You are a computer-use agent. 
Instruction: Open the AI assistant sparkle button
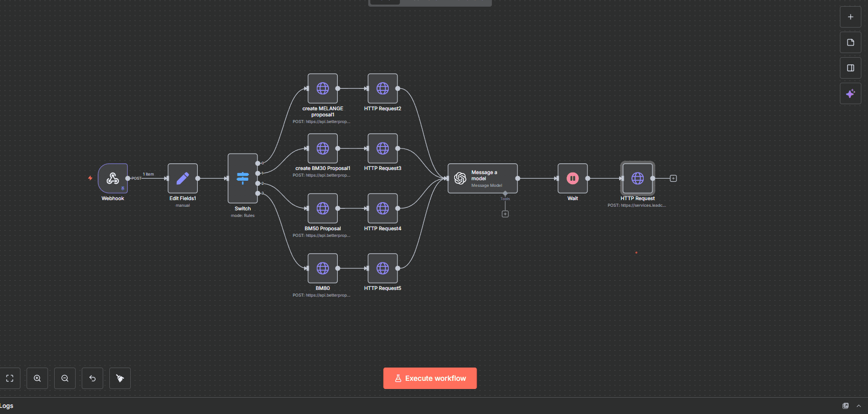click(851, 93)
